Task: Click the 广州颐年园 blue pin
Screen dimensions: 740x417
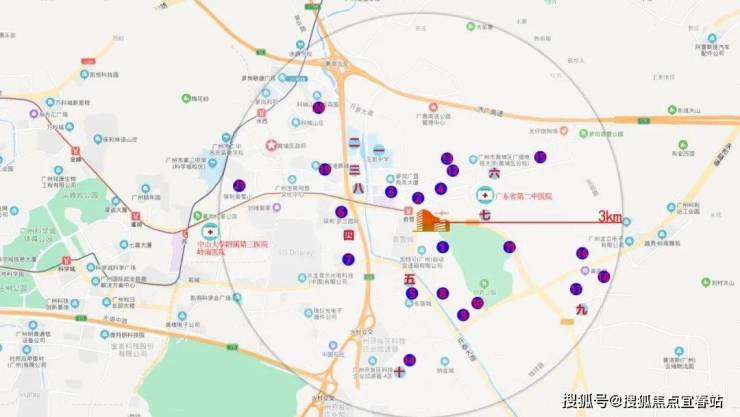Action: click(x=146, y=189)
